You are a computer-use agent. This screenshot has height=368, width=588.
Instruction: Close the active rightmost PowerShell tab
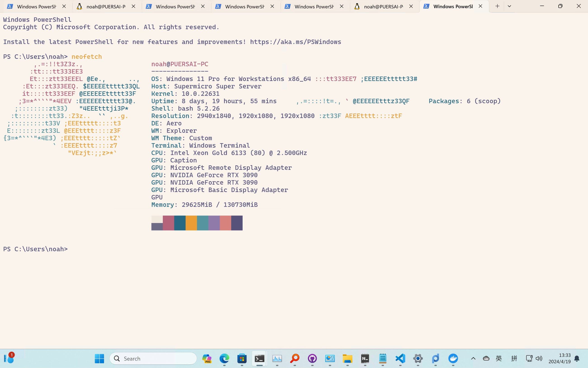tap(480, 7)
